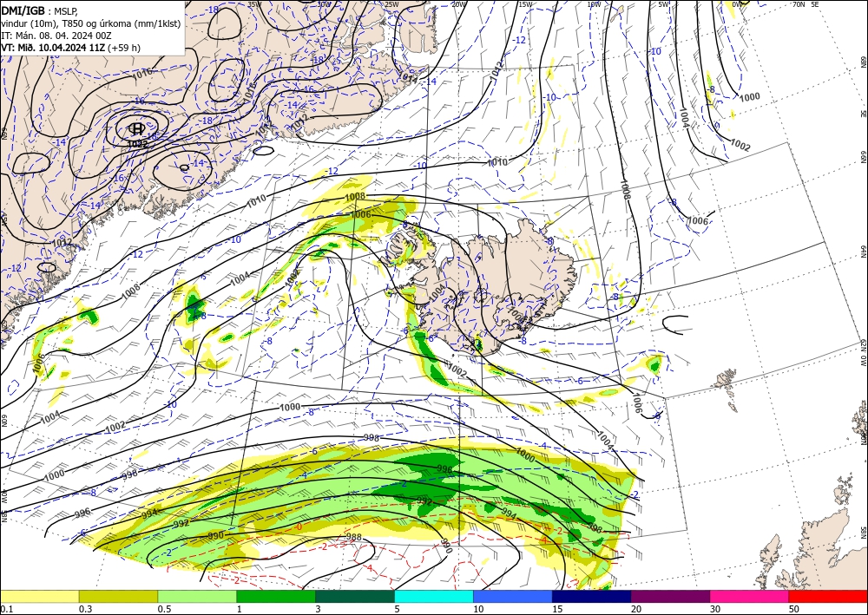This screenshot has width=868, height=615.
Task: Click the 66N latitude label
Action: pyautogui.click(x=863, y=156)
